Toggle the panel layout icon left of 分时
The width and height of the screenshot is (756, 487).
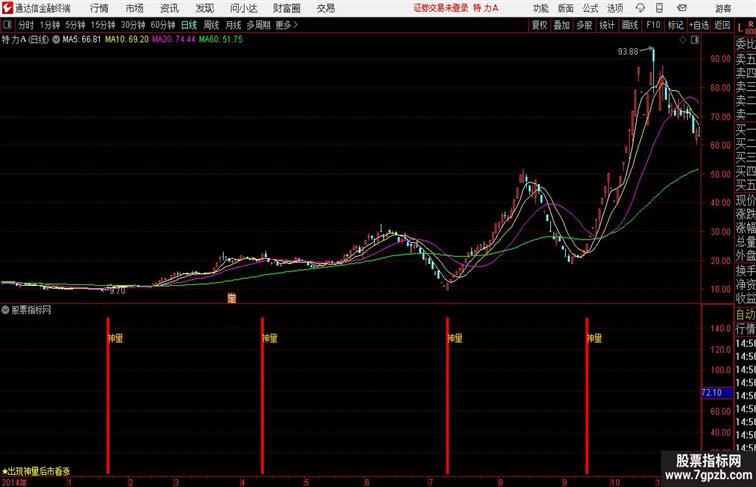tap(7, 25)
